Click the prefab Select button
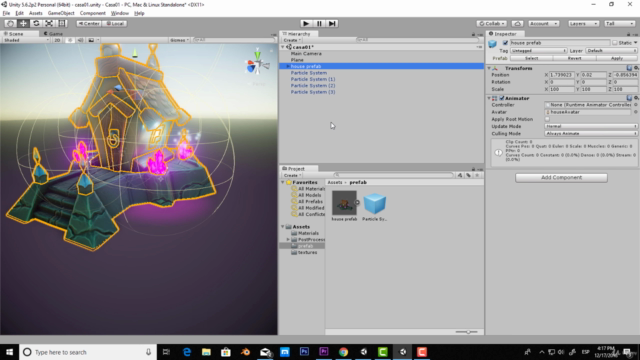The image size is (640, 360). click(x=531, y=58)
